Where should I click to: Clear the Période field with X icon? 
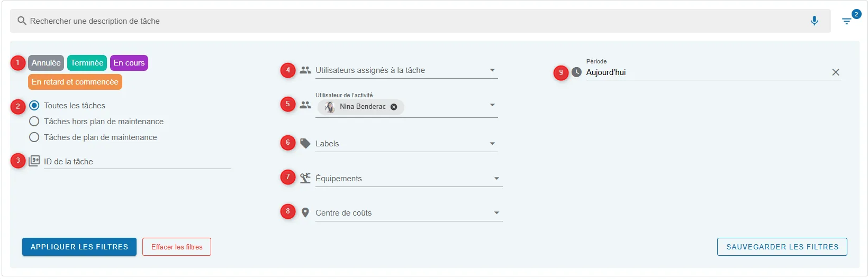[x=836, y=72]
